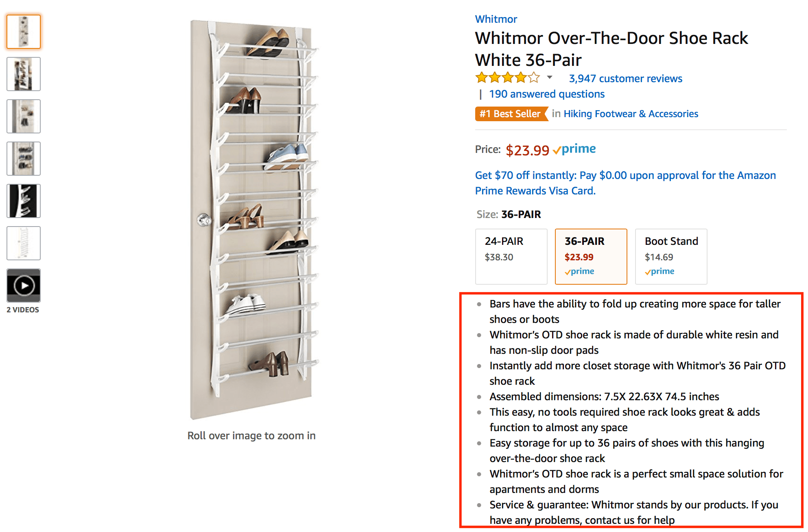The image size is (808, 532).
Task: Choose the 24-PAIR size option
Action: [511, 256]
